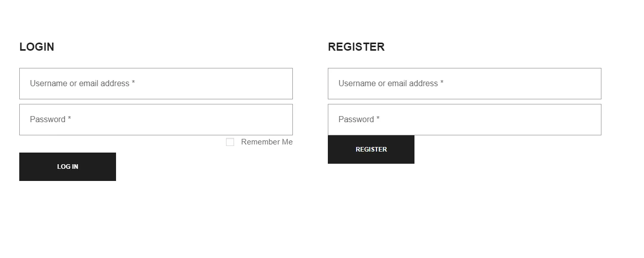The image size is (644, 258).
Task: Click the asterisk in the Login username field
Action: (133, 82)
